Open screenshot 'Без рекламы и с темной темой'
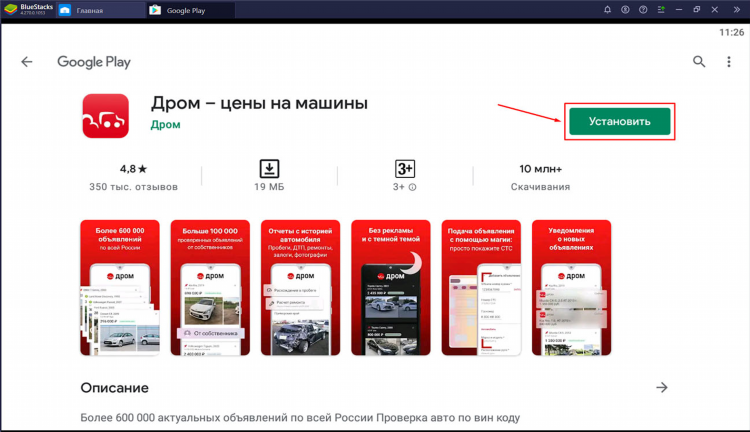 [391, 288]
